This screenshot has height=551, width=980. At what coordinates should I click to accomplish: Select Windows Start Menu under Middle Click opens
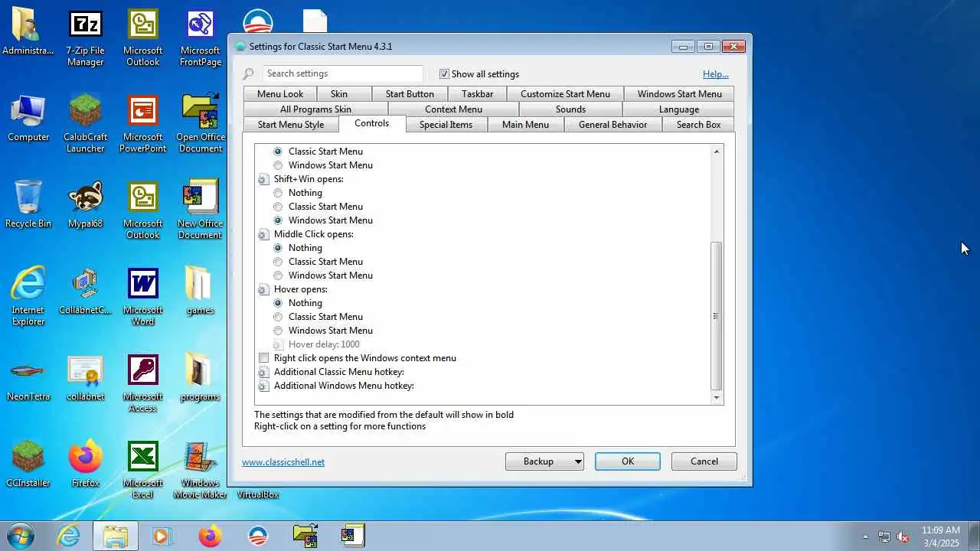point(278,275)
